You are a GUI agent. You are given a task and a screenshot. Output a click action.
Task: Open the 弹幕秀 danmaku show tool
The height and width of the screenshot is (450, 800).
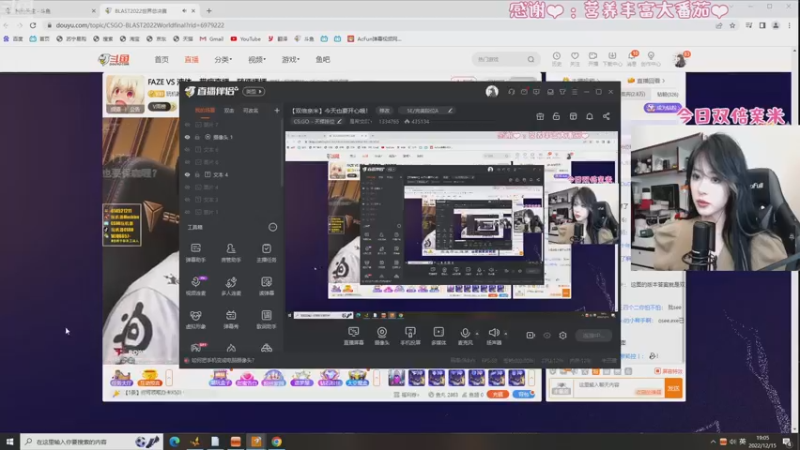click(231, 319)
